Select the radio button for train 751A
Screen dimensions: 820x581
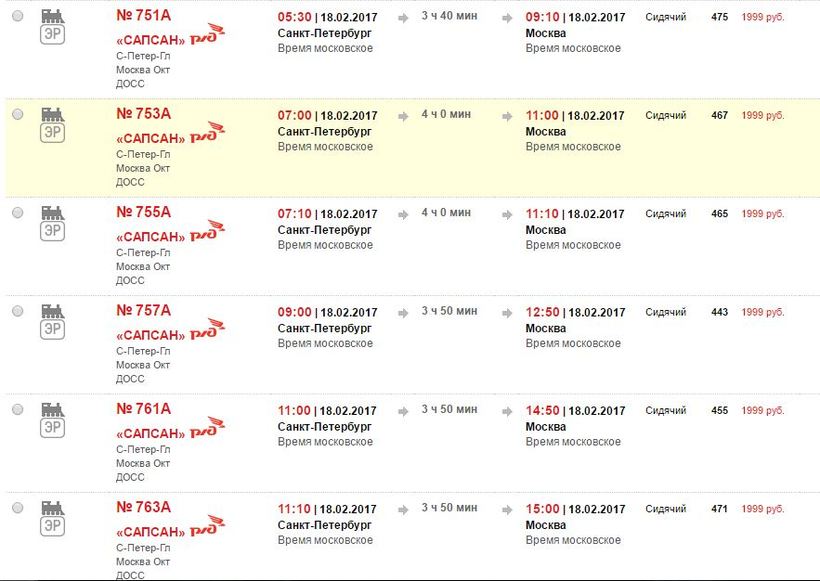click(17, 17)
